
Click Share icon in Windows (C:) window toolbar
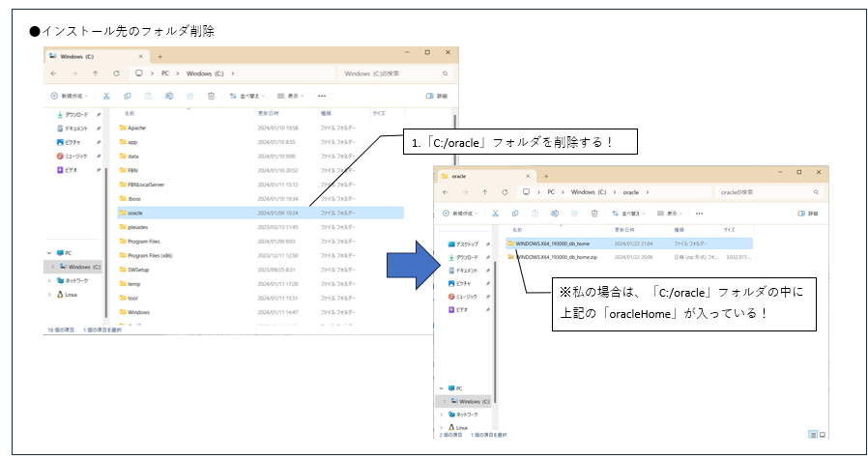click(189, 96)
